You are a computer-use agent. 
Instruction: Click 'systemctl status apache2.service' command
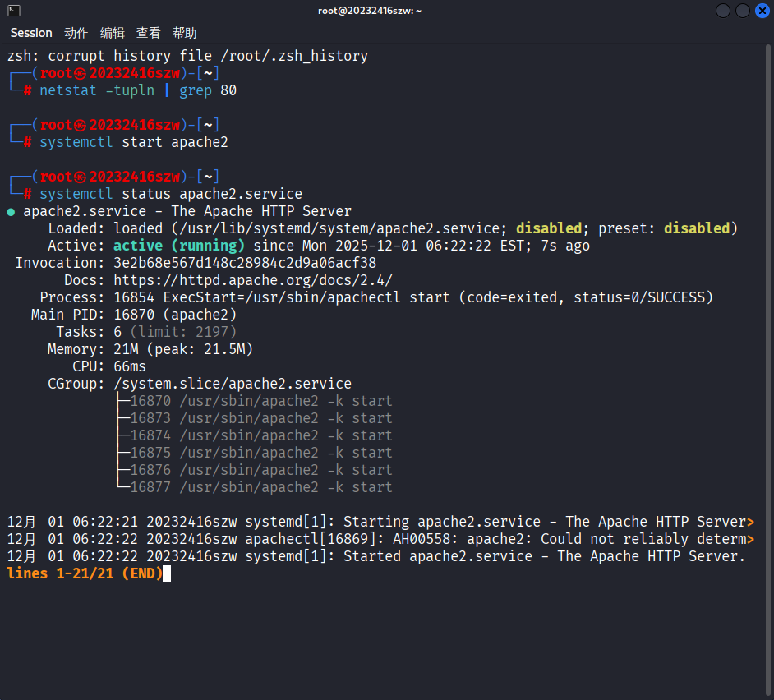[x=171, y=194]
